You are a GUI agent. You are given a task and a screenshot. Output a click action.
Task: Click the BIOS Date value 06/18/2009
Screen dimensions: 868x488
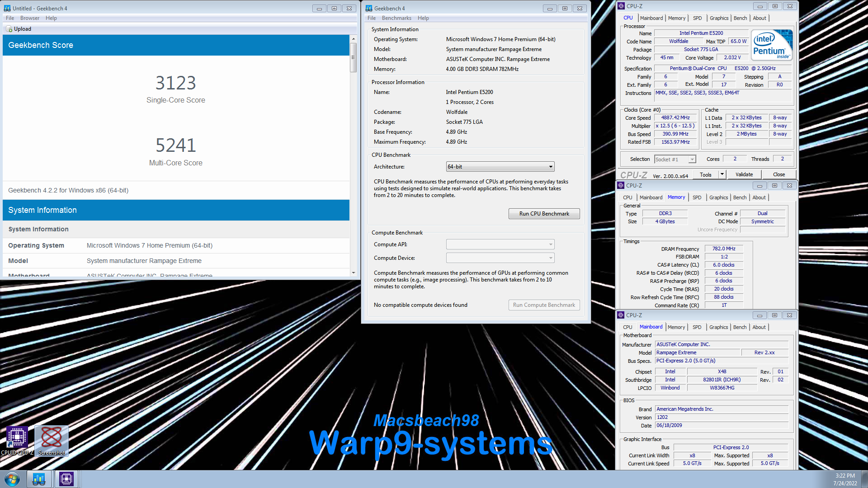tap(722, 426)
